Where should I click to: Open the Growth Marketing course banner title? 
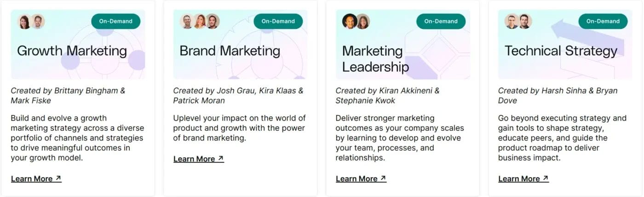[x=72, y=51]
